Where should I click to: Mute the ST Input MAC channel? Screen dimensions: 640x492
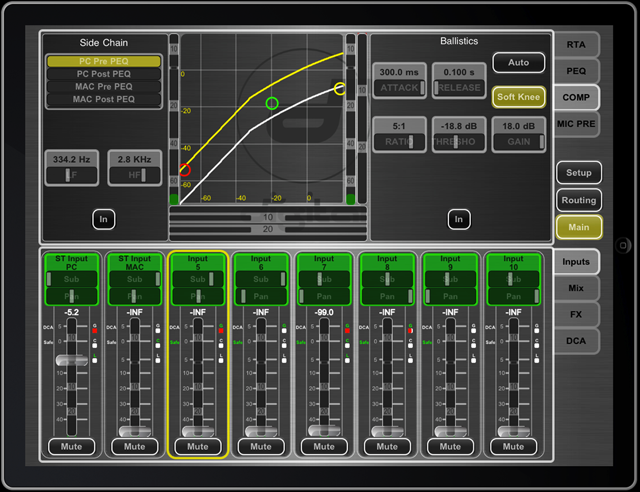pos(135,447)
